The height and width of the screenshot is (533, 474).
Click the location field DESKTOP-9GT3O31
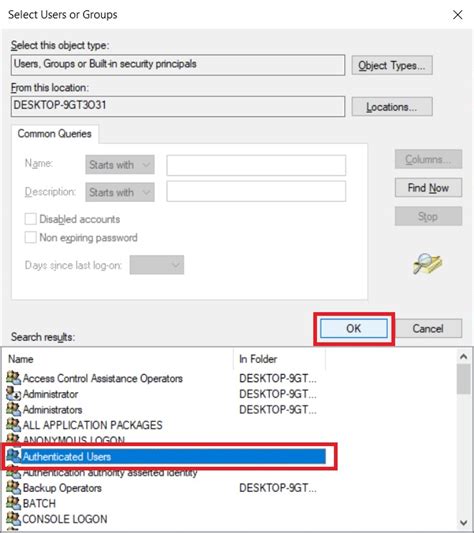click(178, 106)
